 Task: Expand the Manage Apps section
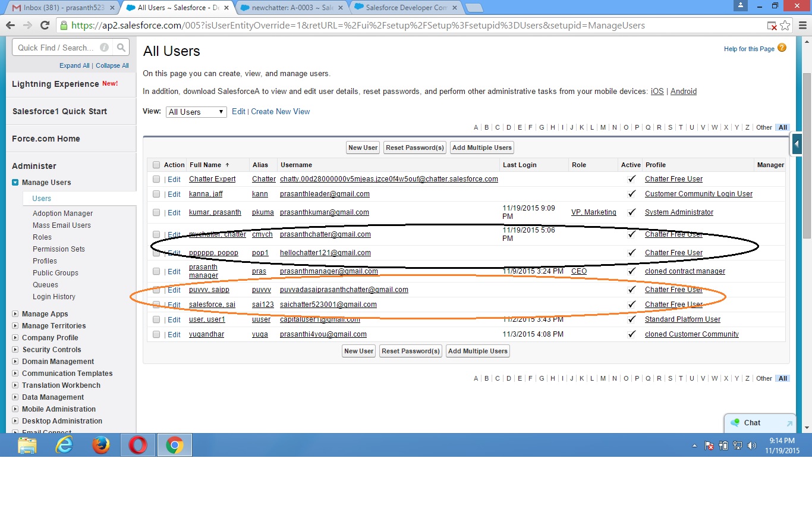pos(15,314)
